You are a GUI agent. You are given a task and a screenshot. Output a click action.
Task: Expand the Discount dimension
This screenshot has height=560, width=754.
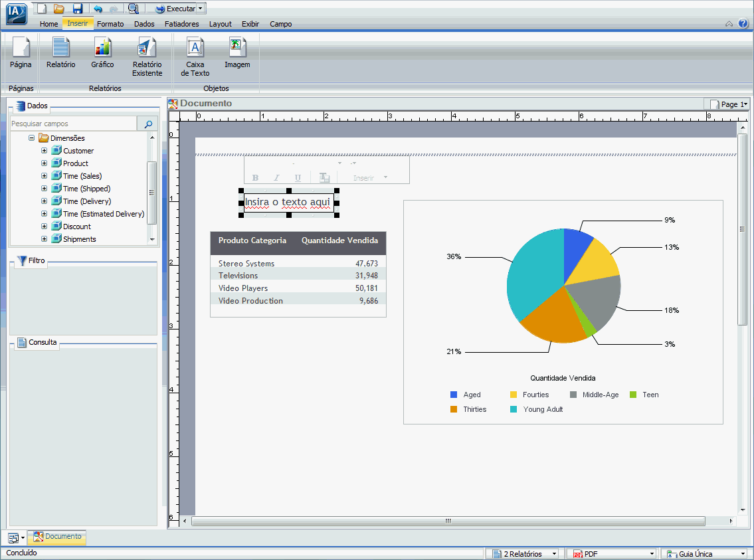point(44,227)
